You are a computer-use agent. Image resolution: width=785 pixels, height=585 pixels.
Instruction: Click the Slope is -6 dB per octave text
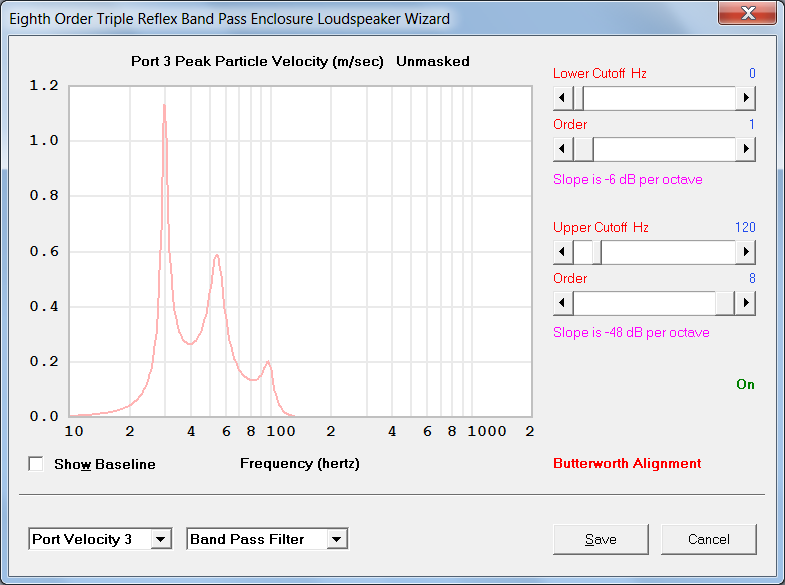pyautogui.click(x=627, y=179)
